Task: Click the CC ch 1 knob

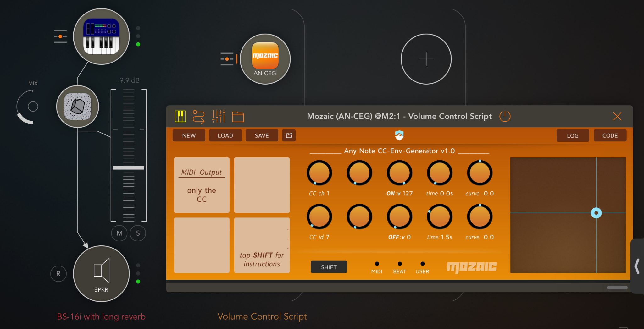Action: [x=319, y=173]
